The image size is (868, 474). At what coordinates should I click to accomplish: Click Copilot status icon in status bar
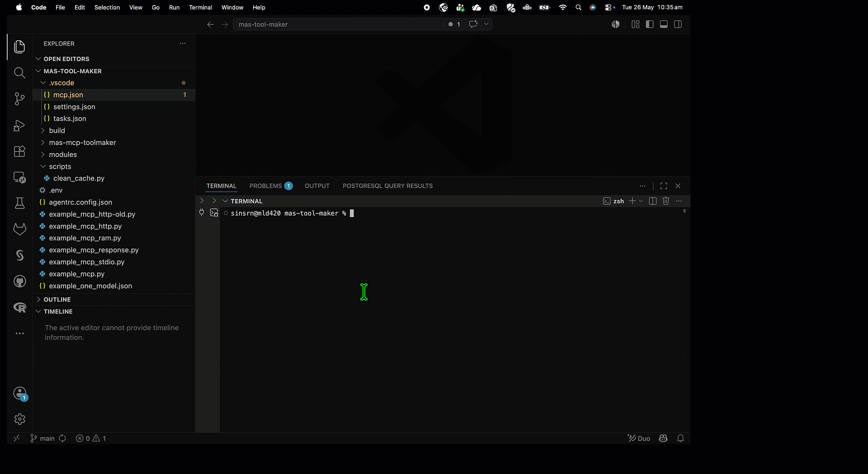pos(663,438)
